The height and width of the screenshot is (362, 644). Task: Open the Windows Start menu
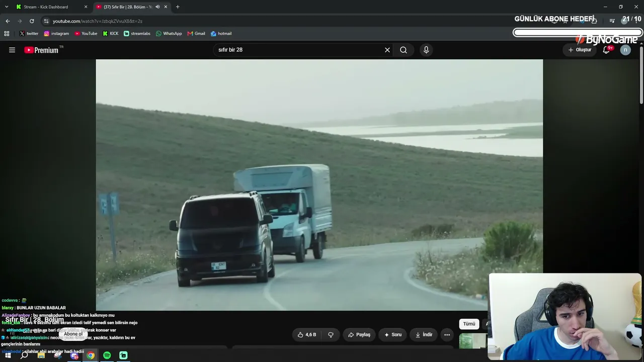click(x=8, y=355)
